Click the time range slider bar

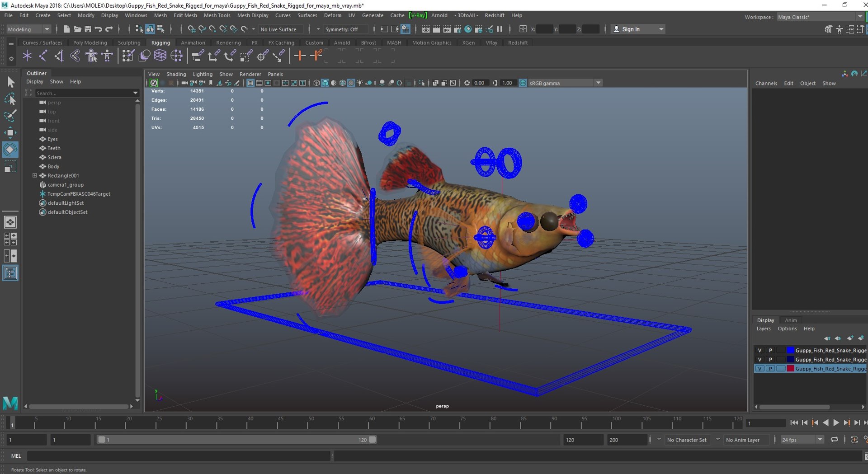coord(237,440)
